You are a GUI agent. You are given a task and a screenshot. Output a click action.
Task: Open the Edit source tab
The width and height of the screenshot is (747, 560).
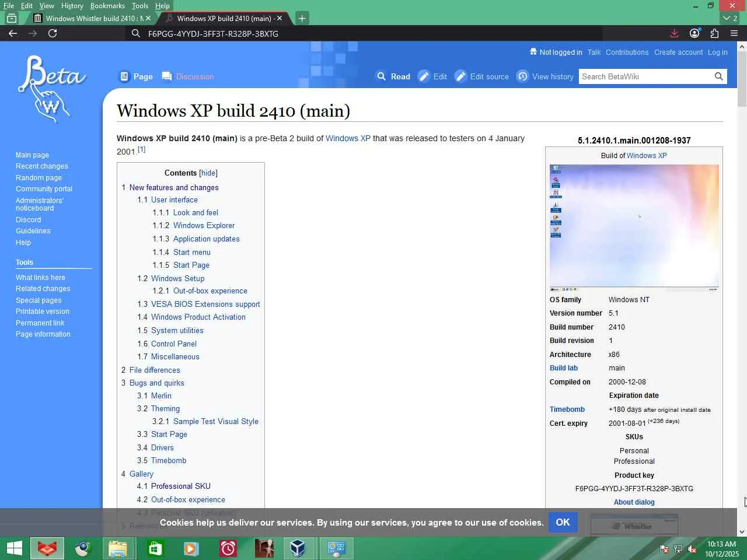[482, 76]
